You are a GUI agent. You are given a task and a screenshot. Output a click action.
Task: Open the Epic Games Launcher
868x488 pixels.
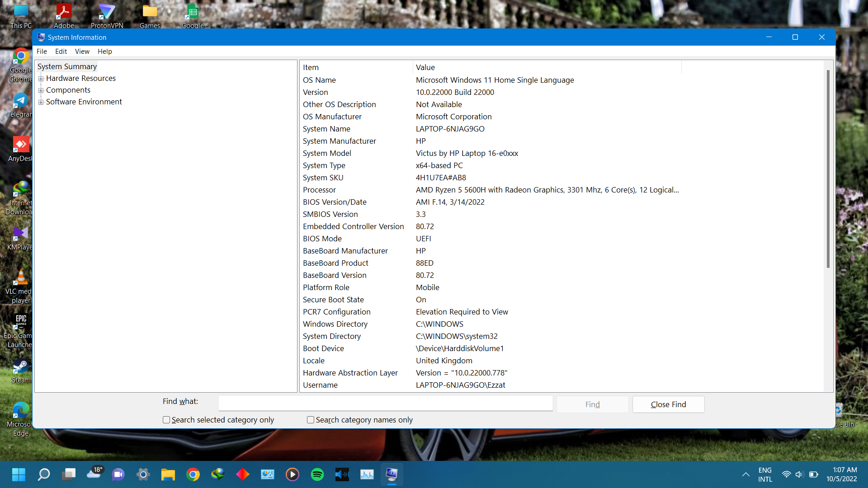click(x=20, y=321)
